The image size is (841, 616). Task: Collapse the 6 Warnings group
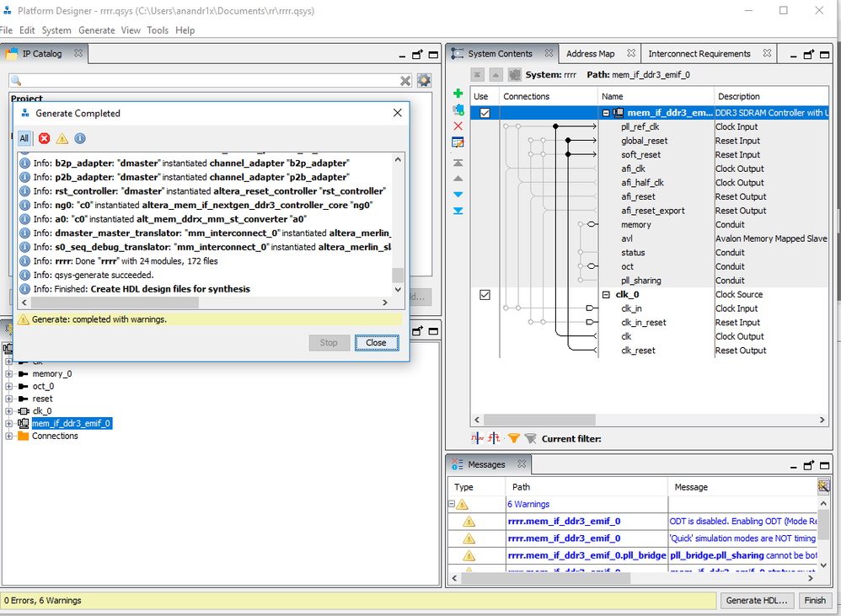click(x=452, y=504)
